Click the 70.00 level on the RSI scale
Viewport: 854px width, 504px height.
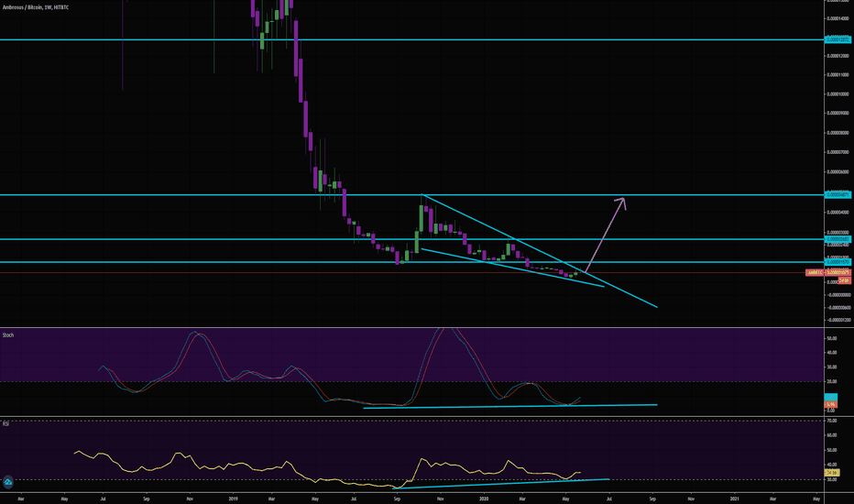pyautogui.click(x=832, y=421)
